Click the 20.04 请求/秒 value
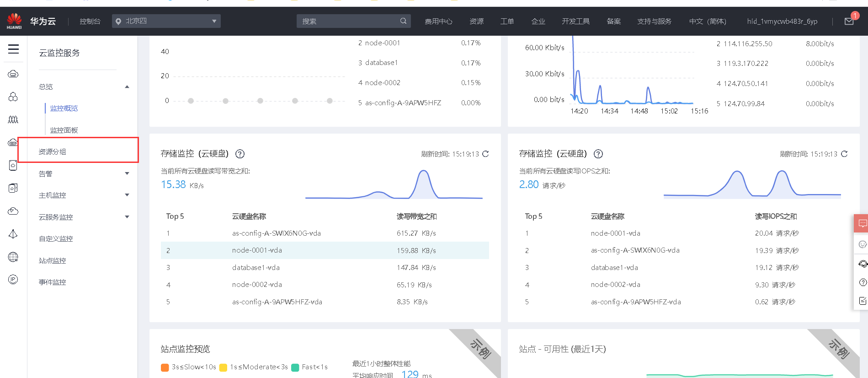Image resolution: width=868 pixels, height=378 pixels. (x=777, y=233)
